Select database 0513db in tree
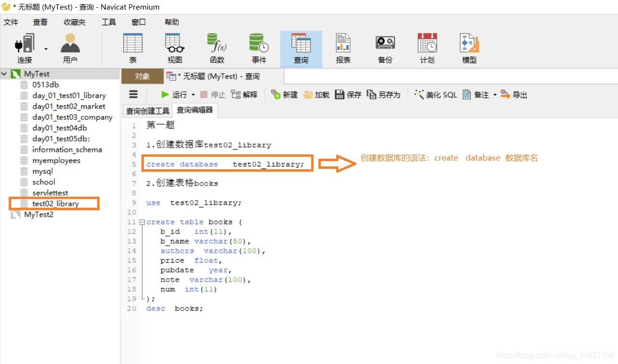 (x=46, y=85)
